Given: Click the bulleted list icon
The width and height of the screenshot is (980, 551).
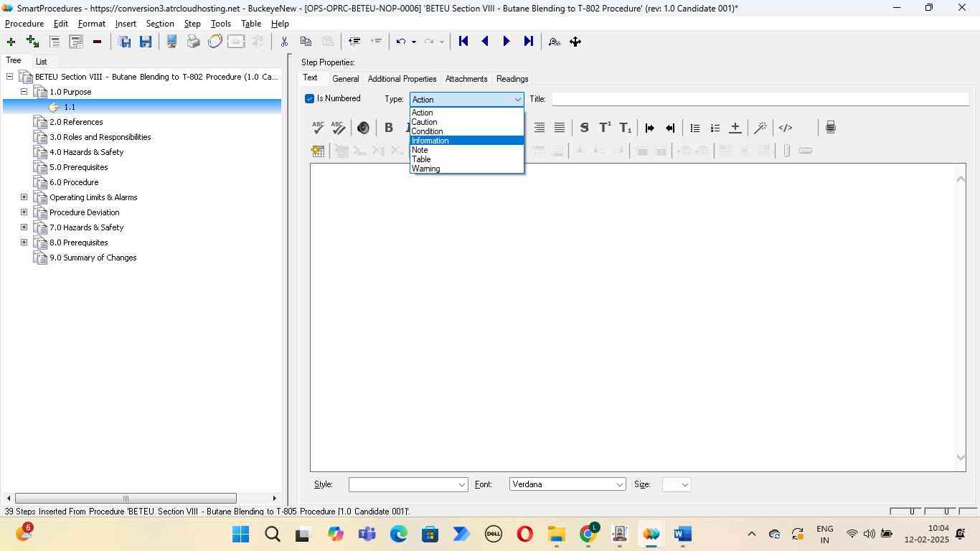Looking at the screenshot, I should point(694,128).
